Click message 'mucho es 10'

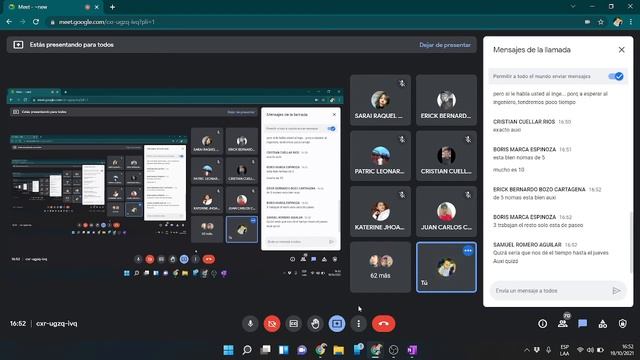pos(509,170)
